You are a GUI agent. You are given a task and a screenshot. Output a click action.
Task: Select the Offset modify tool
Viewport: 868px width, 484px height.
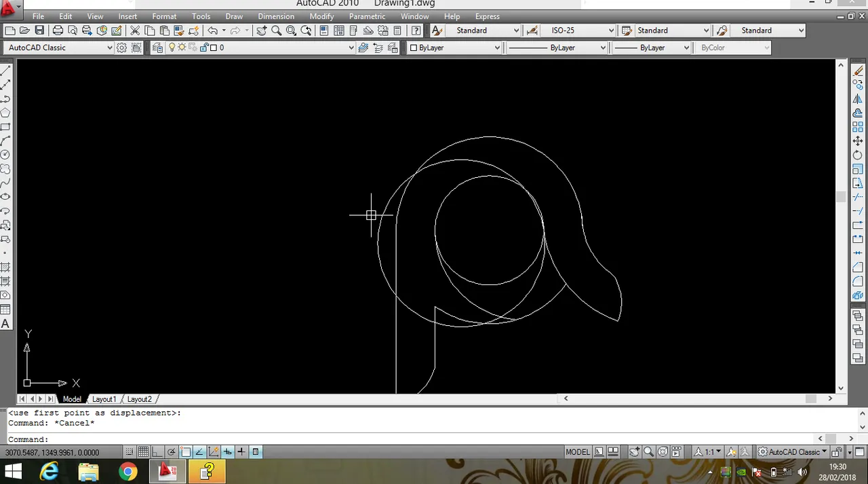pyautogui.click(x=858, y=113)
